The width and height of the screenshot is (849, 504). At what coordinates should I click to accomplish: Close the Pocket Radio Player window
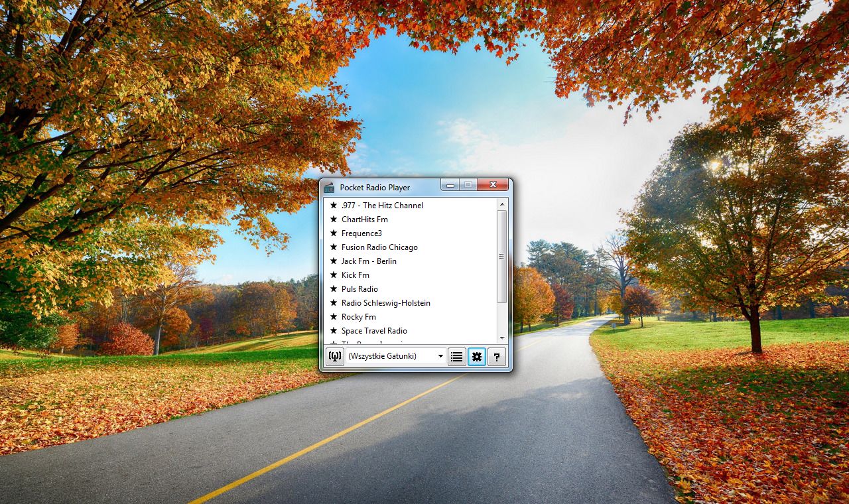tap(493, 185)
